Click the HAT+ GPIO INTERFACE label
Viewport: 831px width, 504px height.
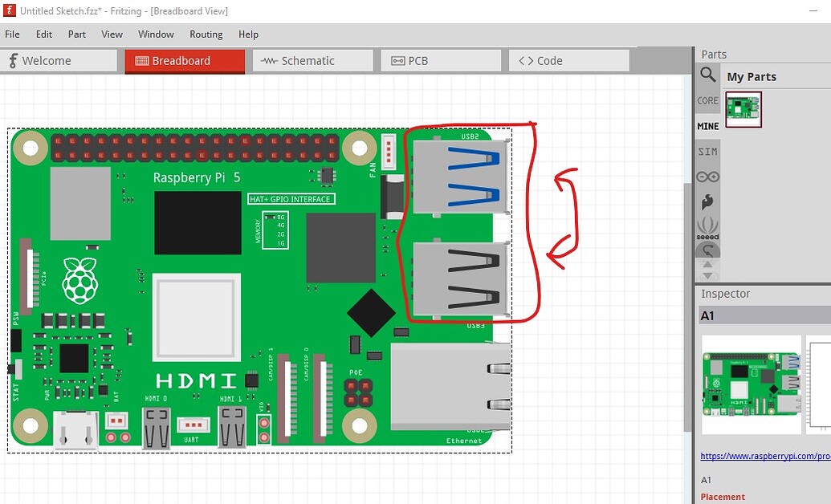[291, 199]
